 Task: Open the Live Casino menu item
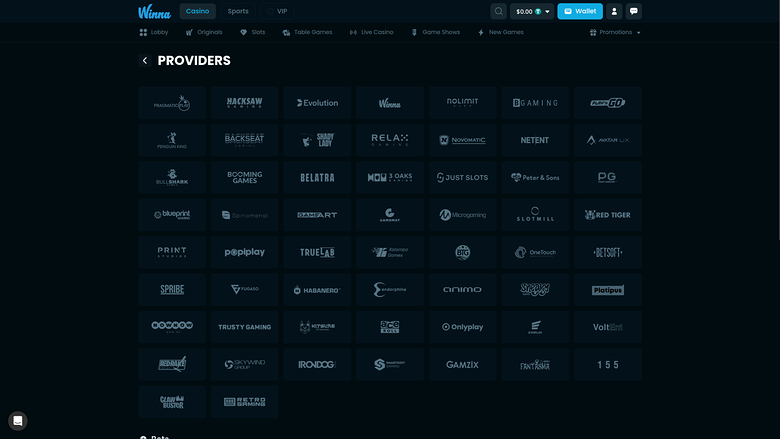pos(372,32)
